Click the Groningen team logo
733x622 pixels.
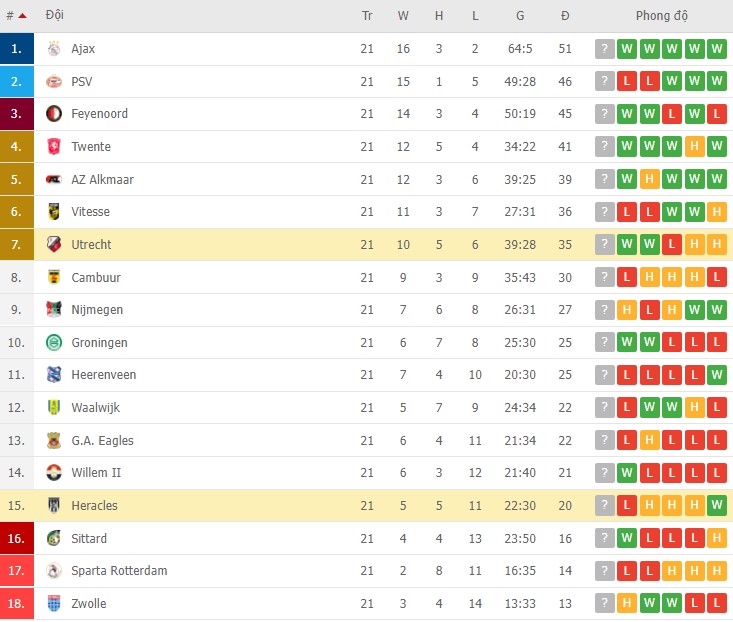54,343
